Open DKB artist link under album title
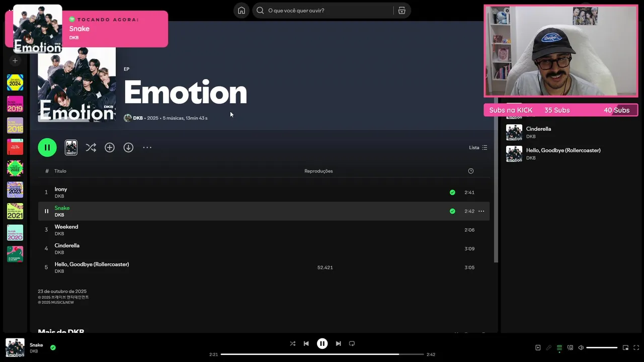Screen dimensions: 644x362 [x=138, y=118]
